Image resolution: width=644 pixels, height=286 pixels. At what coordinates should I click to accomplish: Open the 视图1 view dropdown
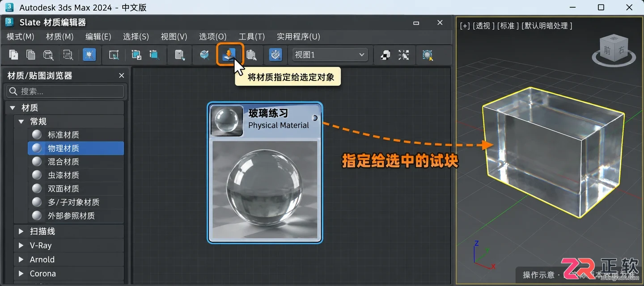[330, 55]
